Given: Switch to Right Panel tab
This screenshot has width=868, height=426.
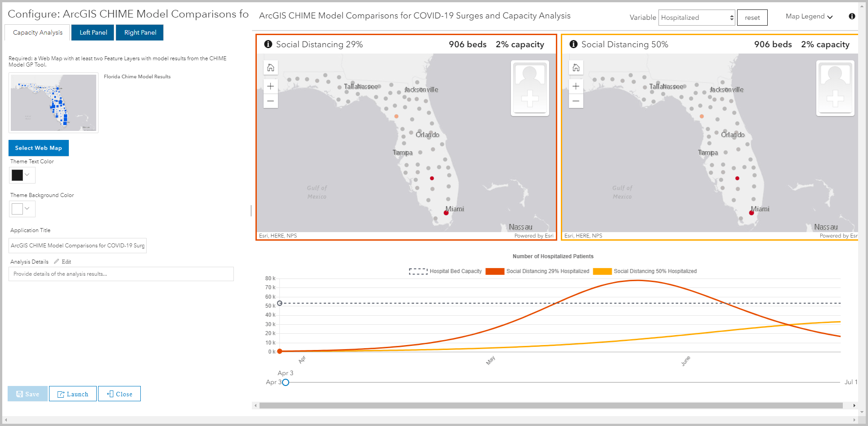Looking at the screenshot, I should 140,32.
